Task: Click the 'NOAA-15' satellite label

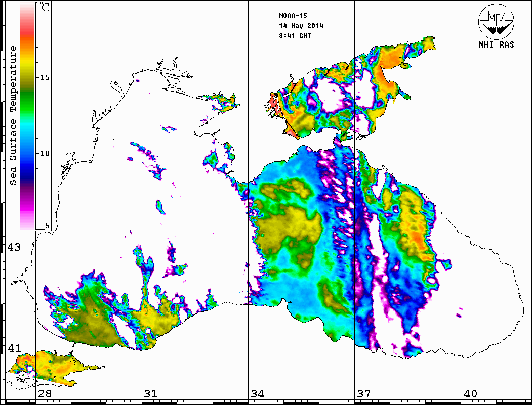Action: pyautogui.click(x=293, y=16)
